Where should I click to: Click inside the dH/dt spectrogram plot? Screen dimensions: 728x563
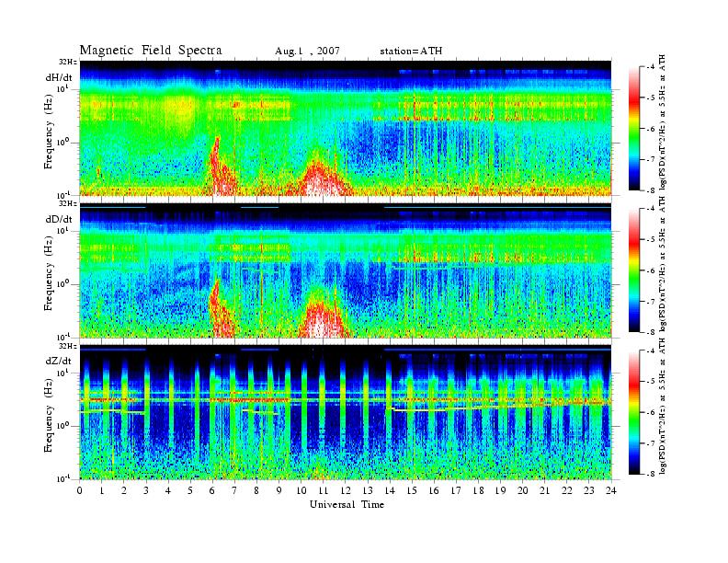click(x=346, y=128)
